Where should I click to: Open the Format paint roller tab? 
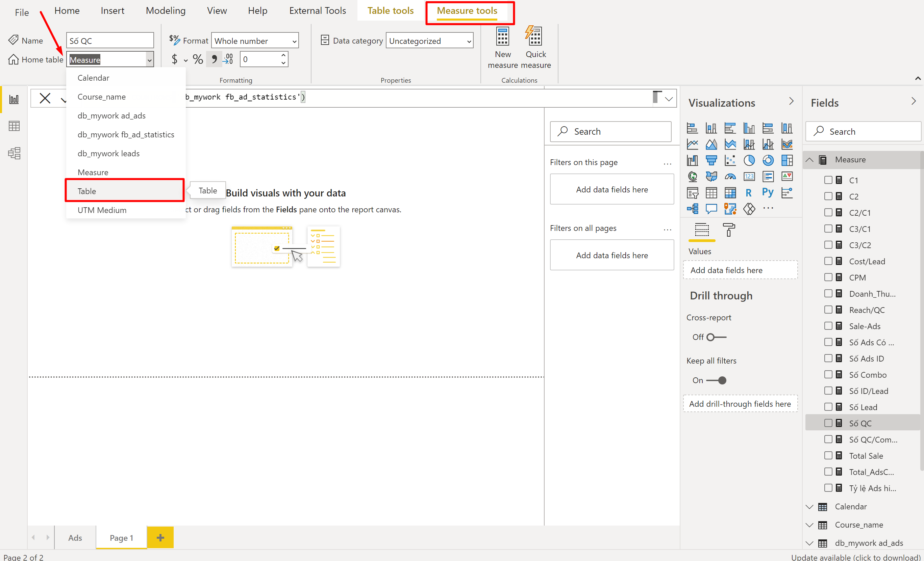(x=729, y=230)
